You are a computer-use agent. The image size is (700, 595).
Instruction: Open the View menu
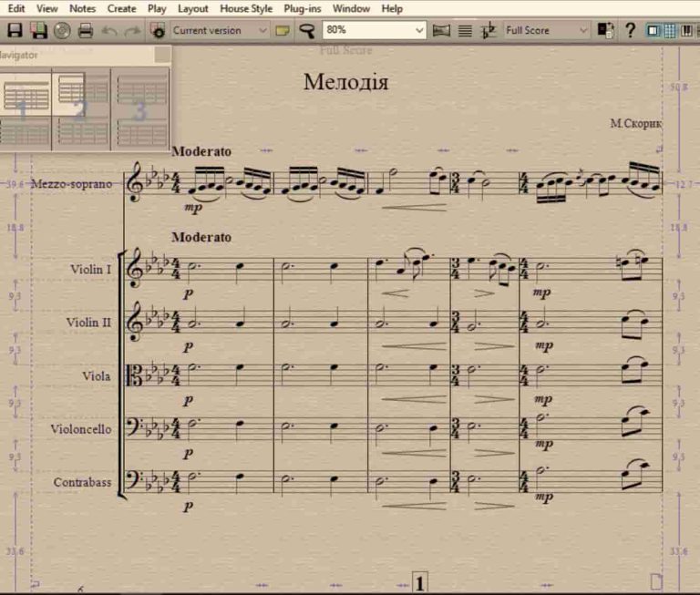click(x=46, y=8)
